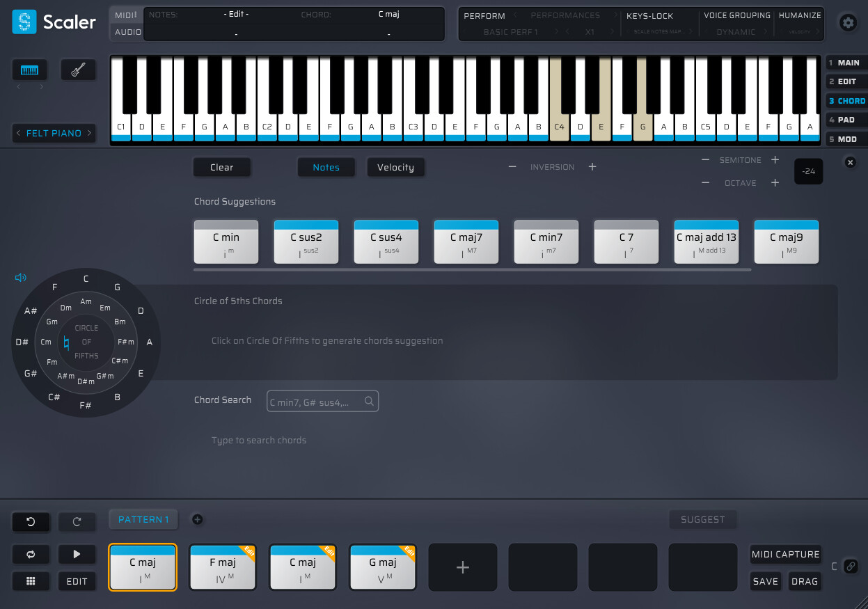Switch to the guitar view icon
The image size is (868, 609).
pos(79,70)
